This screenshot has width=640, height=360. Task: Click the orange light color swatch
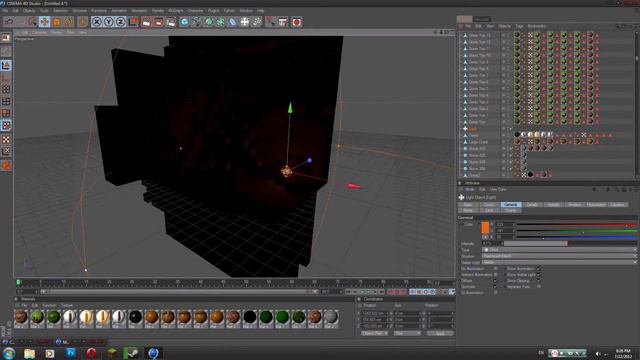(x=485, y=227)
